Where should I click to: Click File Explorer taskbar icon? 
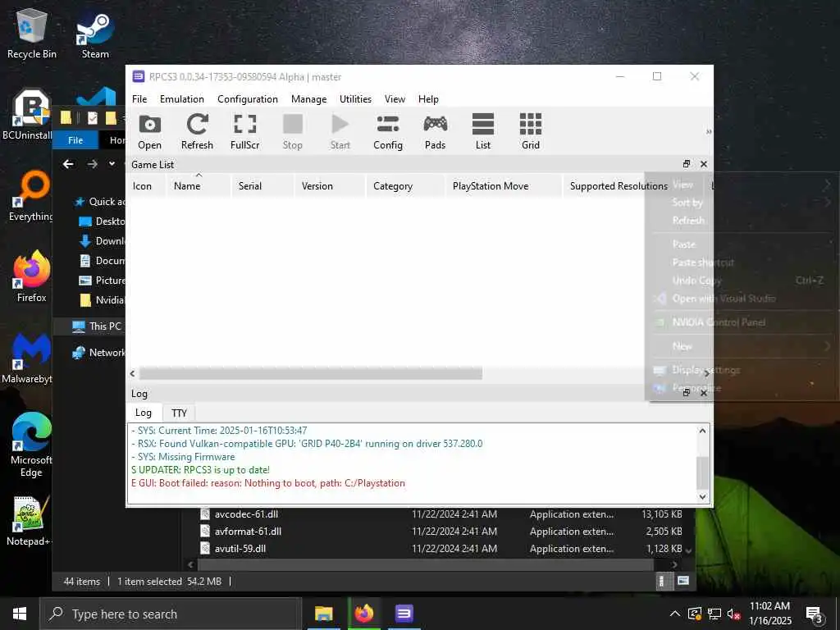tap(323, 614)
